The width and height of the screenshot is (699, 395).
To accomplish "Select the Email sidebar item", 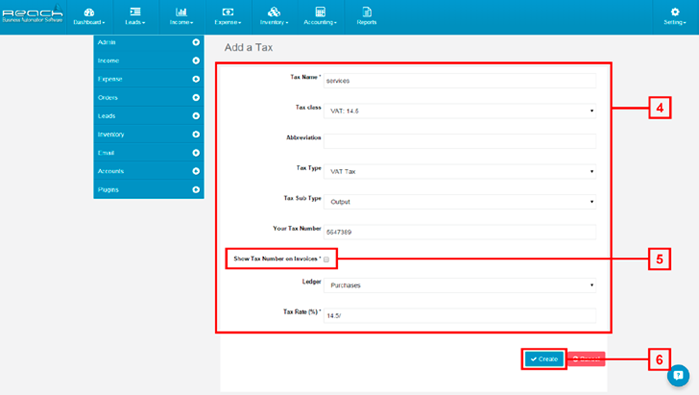I will [149, 152].
